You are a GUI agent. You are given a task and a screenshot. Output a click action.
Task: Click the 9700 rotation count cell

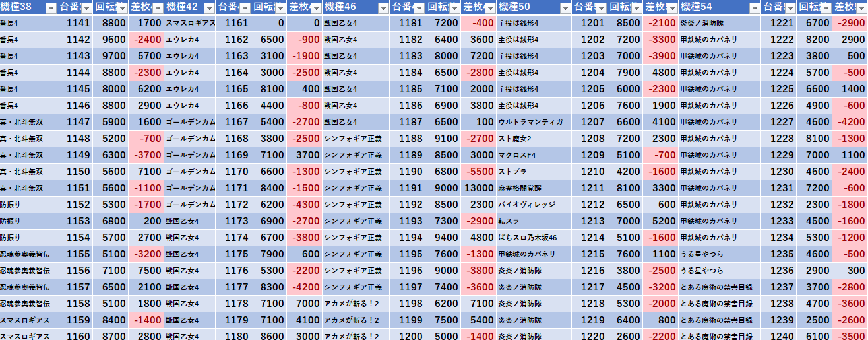110,56
